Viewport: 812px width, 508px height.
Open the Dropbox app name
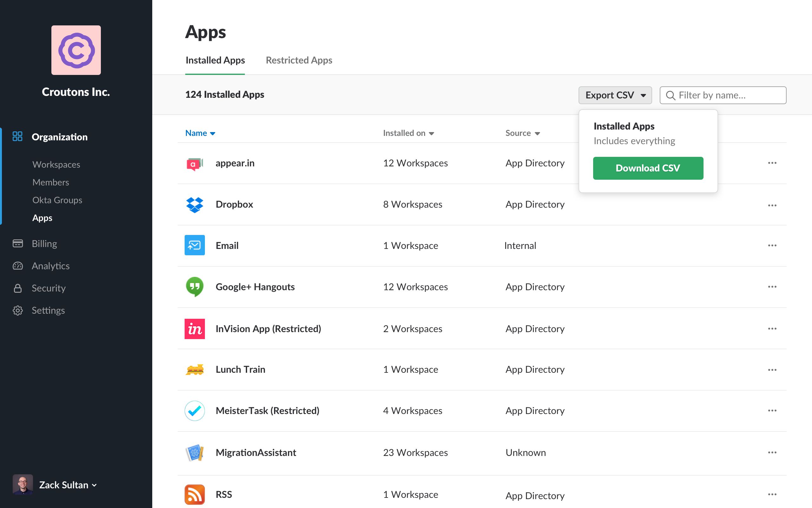(234, 204)
